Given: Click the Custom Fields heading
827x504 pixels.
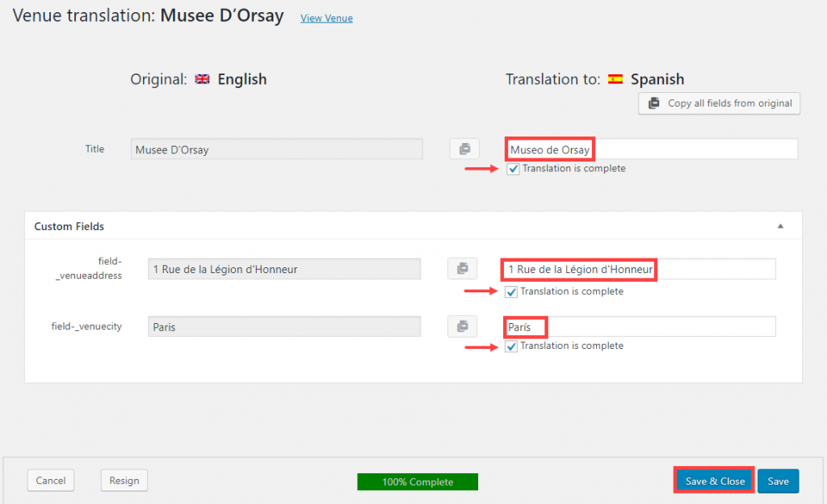Looking at the screenshot, I should (69, 226).
